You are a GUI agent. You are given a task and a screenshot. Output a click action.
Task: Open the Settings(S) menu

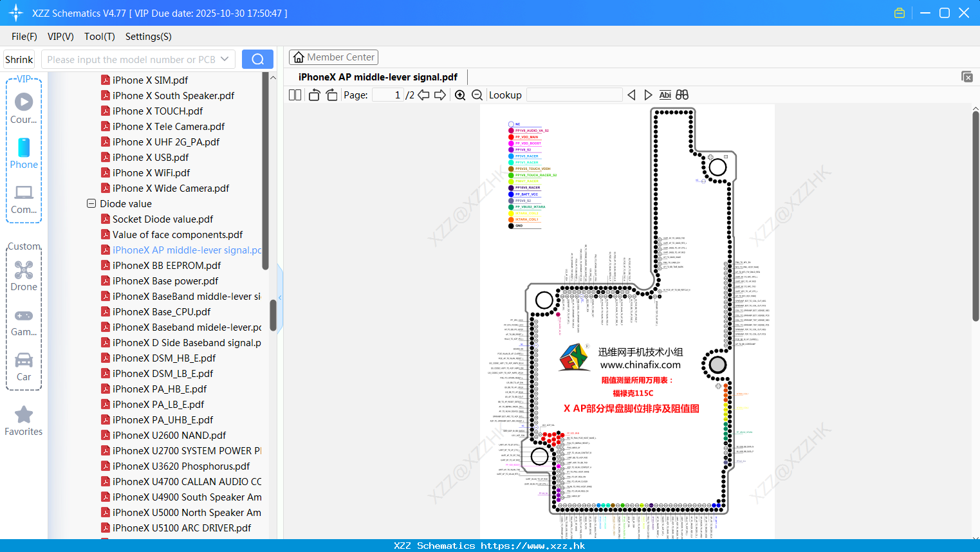click(149, 37)
